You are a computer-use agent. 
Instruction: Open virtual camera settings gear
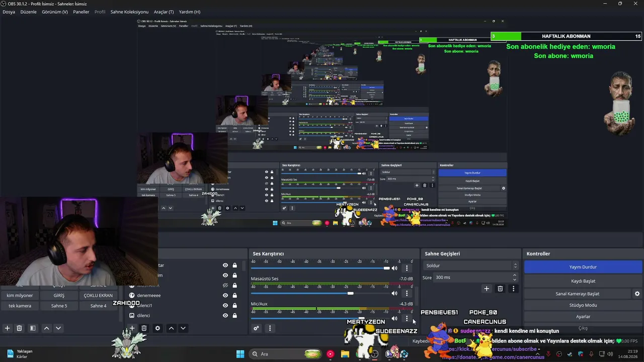click(x=637, y=294)
